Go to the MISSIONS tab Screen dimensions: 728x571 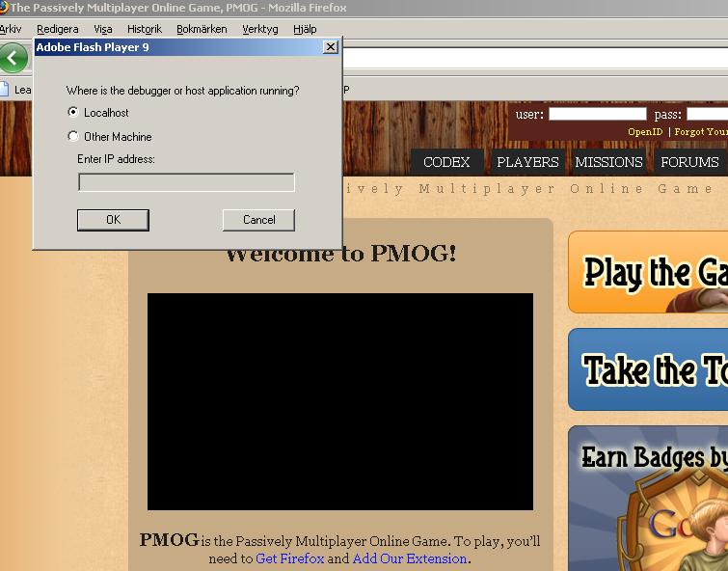[x=608, y=162]
